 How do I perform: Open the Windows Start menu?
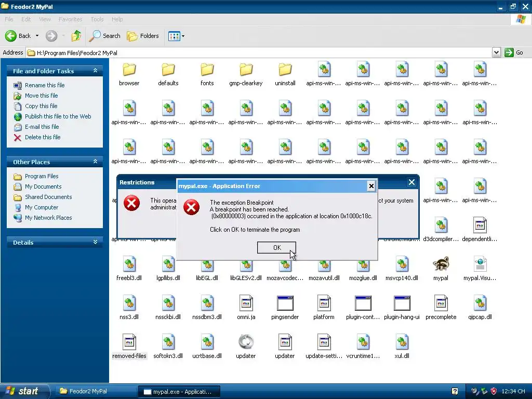[24, 391]
